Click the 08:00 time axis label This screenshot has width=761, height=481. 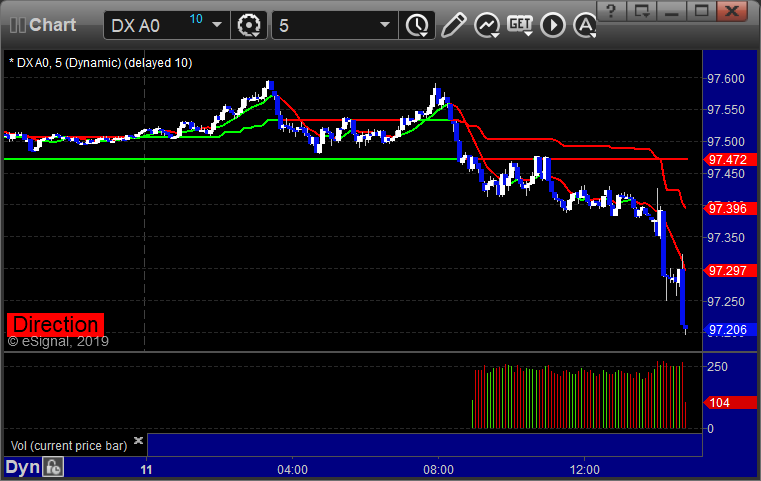(x=438, y=469)
